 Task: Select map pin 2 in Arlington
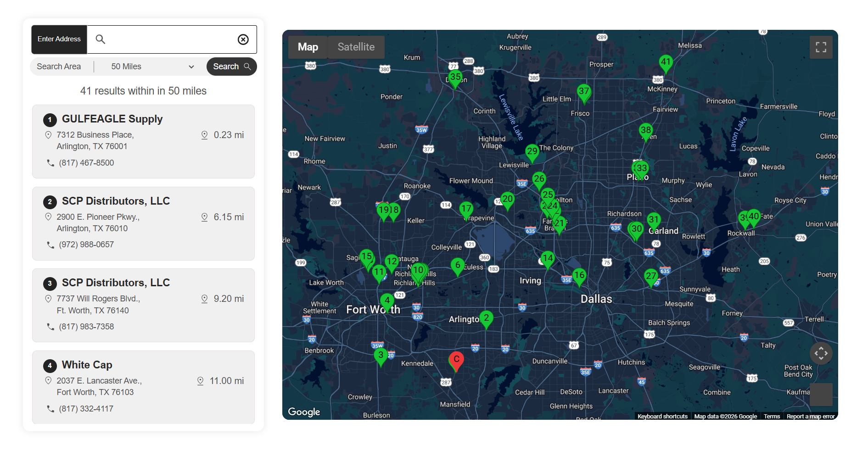click(486, 318)
